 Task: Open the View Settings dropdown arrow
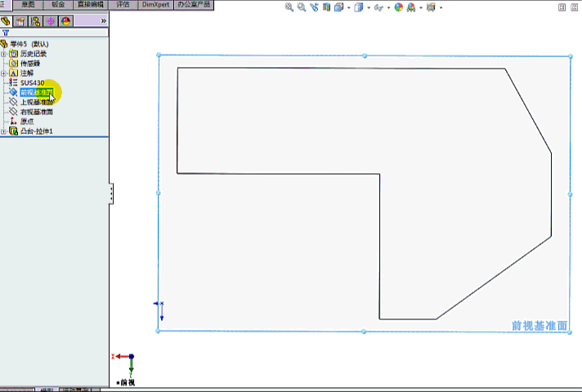(441, 8)
